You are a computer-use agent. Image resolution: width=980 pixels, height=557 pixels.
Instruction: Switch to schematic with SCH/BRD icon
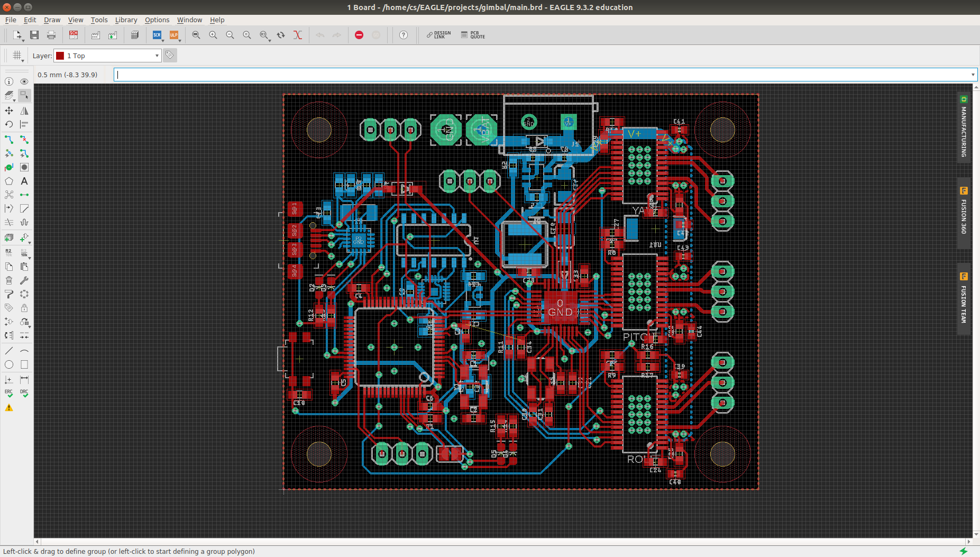[73, 35]
